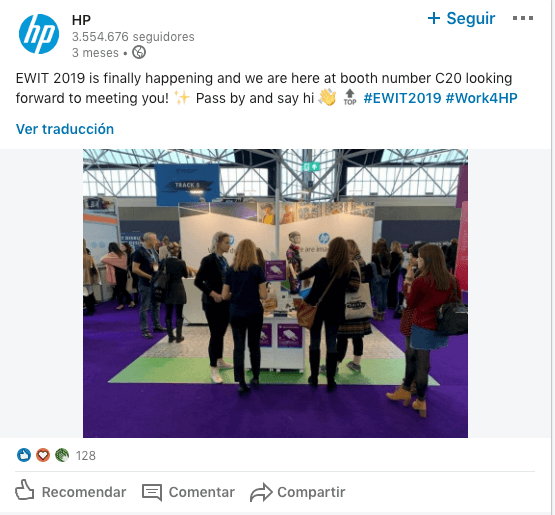Open the HP logo profile picture

39,34
